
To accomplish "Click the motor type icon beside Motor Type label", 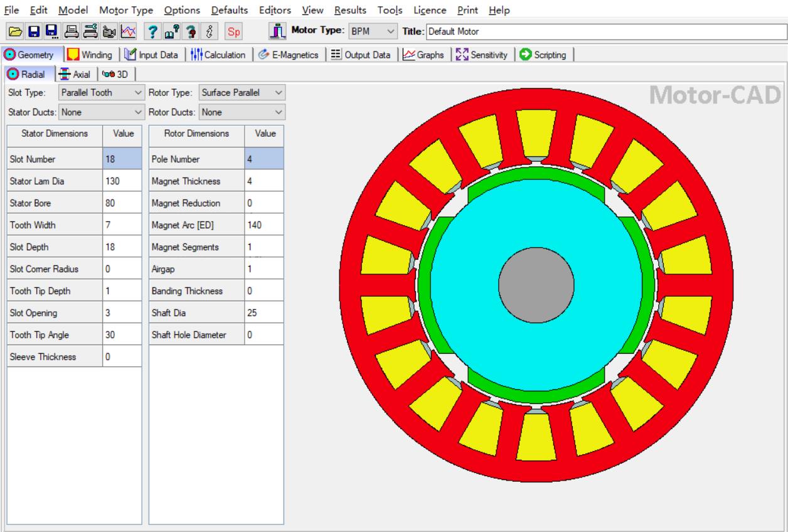I will 277,30.
